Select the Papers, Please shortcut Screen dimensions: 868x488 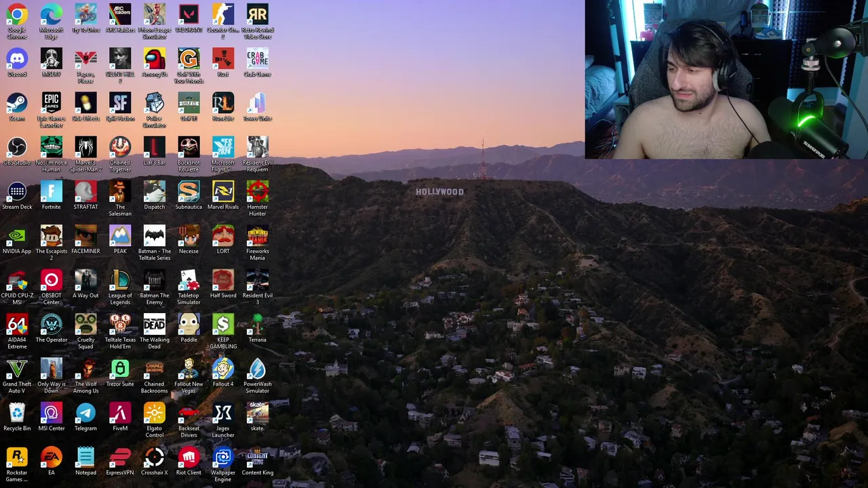[85, 65]
